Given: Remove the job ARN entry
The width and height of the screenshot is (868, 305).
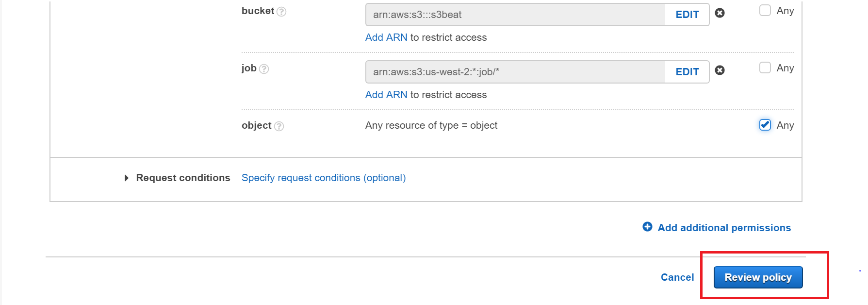Looking at the screenshot, I should click(720, 70).
